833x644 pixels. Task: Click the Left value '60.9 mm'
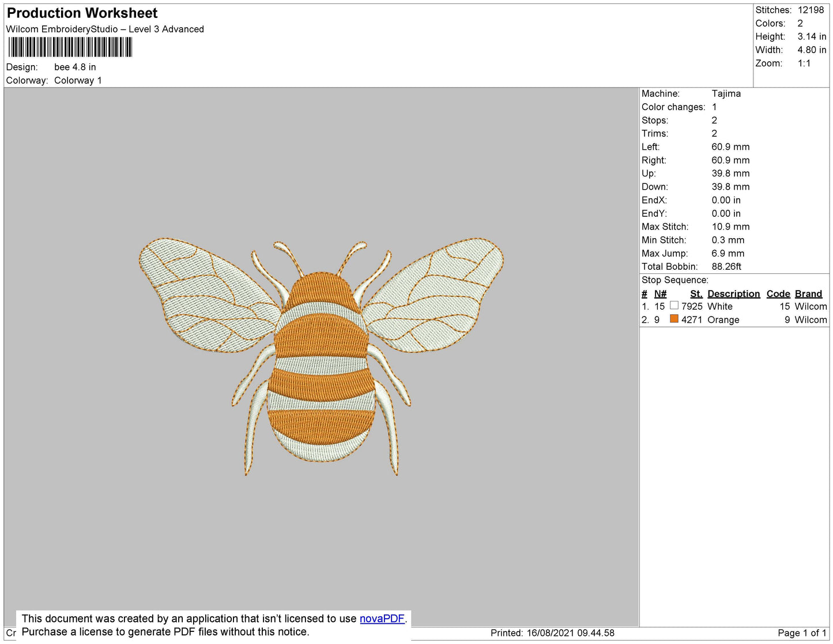[730, 146]
